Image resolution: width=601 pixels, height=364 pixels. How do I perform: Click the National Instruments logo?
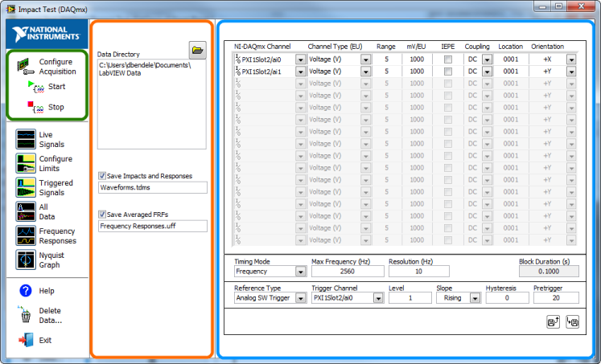(x=47, y=34)
